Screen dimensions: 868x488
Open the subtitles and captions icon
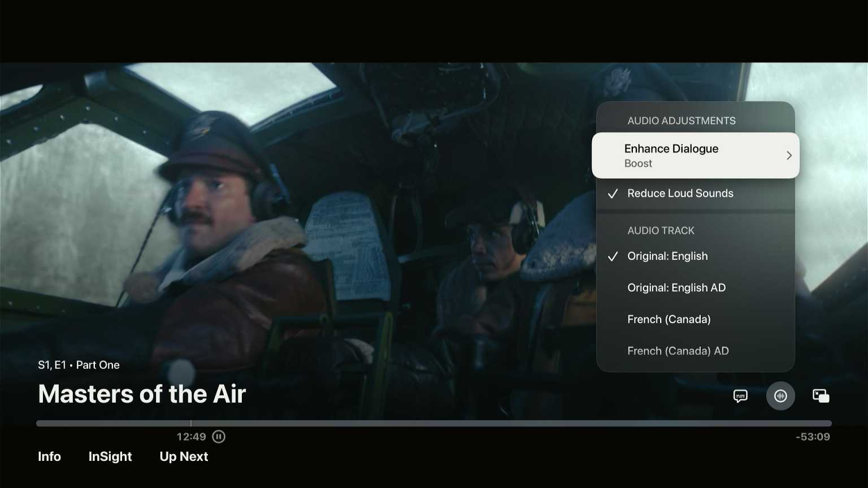point(740,396)
